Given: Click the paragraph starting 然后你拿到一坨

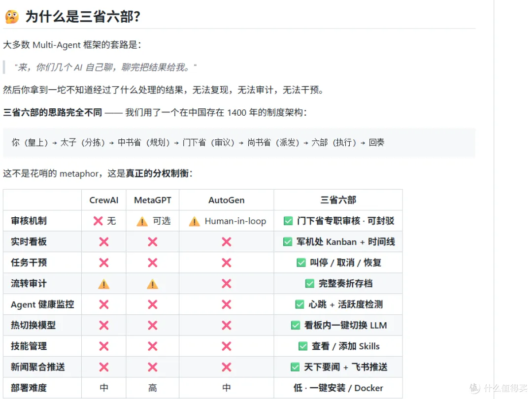Looking at the screenshot, I should click(164, 90).
